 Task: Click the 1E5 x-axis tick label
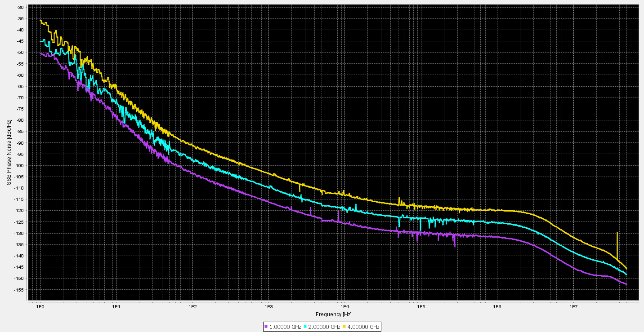pyautogui.click(x=420, y=307)
